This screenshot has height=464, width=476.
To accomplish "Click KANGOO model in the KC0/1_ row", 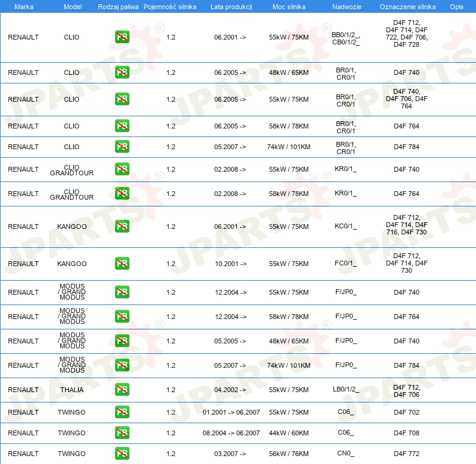I will (72, 227).
